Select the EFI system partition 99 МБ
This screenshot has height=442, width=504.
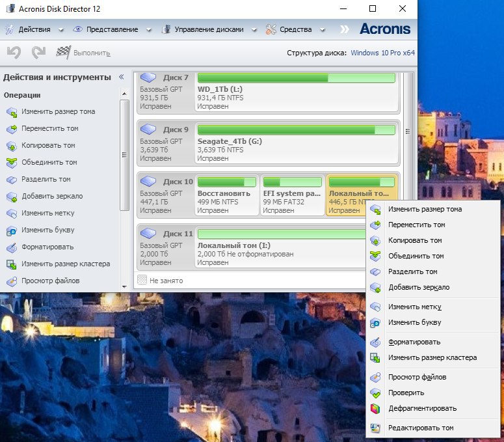pos(292,195)
